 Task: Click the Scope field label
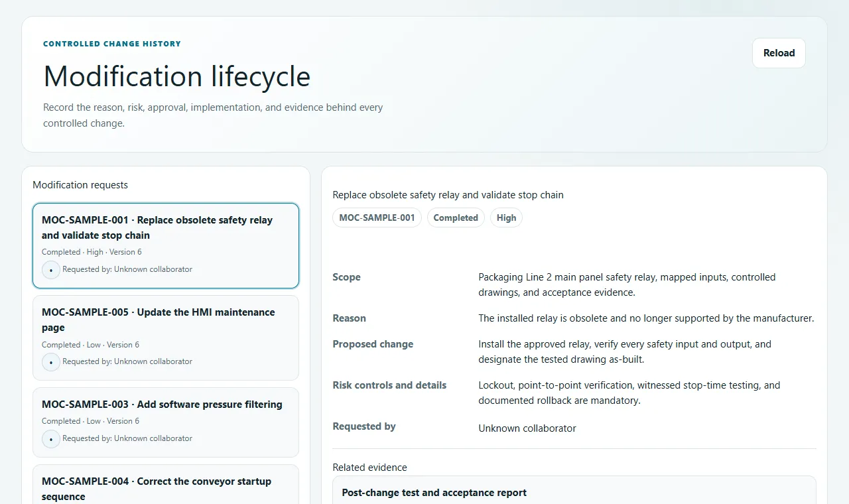click(346, 277)
